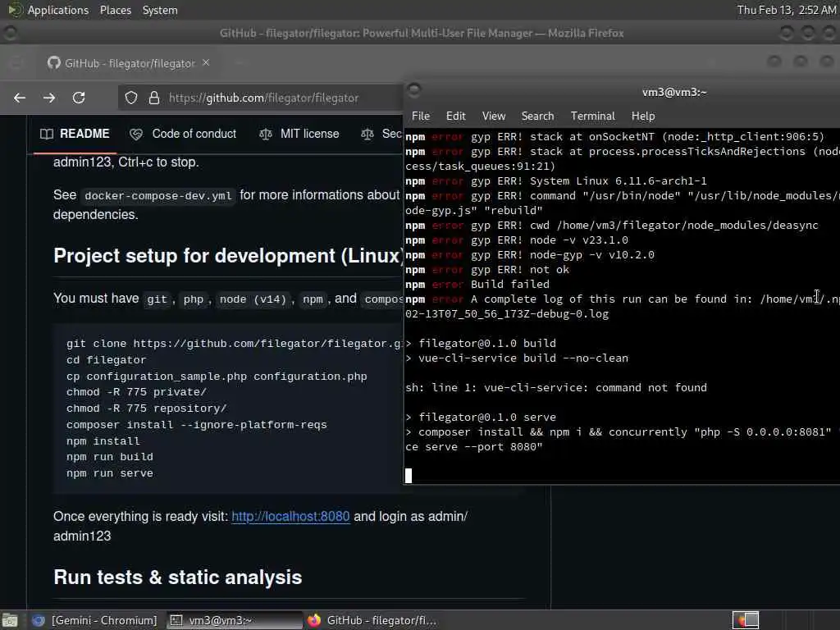
Task: Click the Firefox window menu button in title bar
Action: pyautogui.click(x=10, y=33)
